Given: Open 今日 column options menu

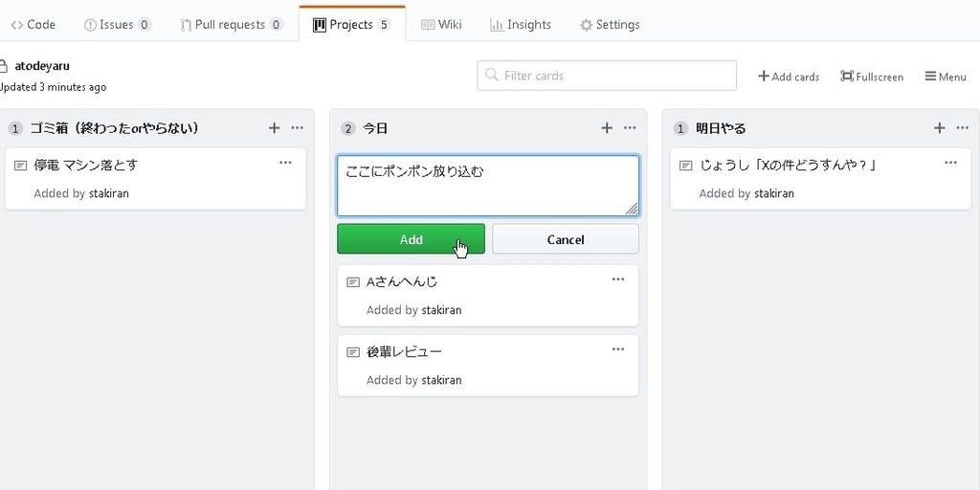Looking at the screenshot, I should point(630,128).
